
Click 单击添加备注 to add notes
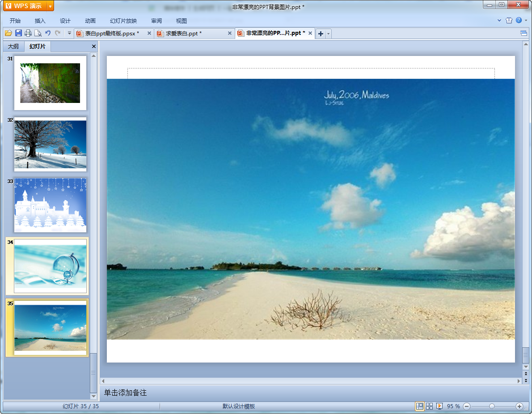[125, 393]
